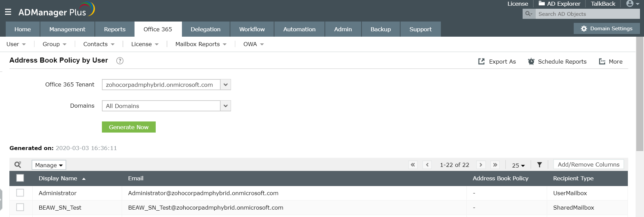
Task: Switch to the Automation tab
Action: pyautogui.click(x=300, y=29)
